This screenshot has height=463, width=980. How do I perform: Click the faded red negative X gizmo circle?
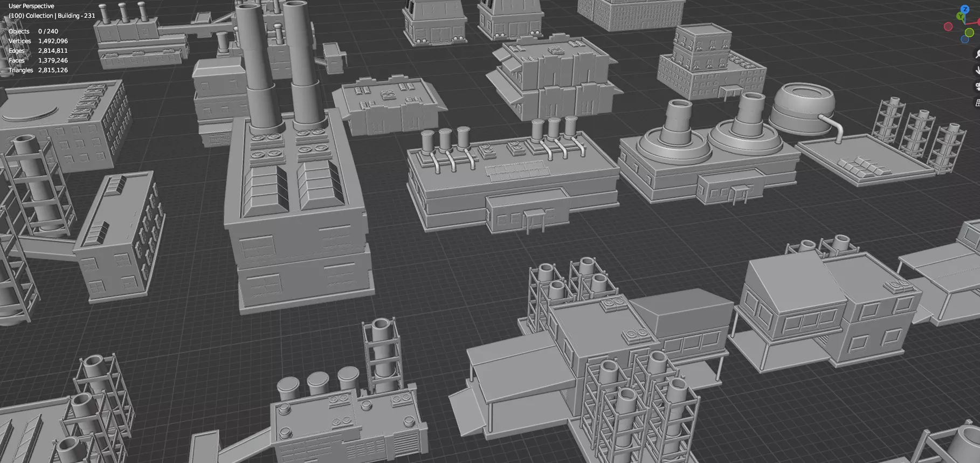pos(948,26)
